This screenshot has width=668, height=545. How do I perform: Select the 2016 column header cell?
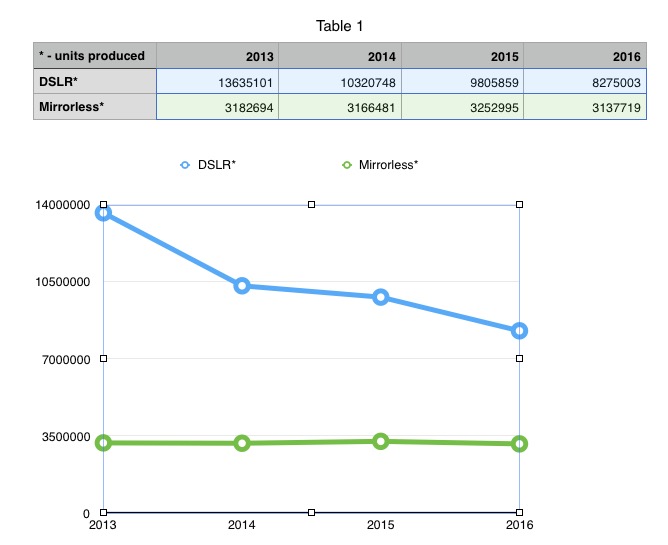(585, 55)
